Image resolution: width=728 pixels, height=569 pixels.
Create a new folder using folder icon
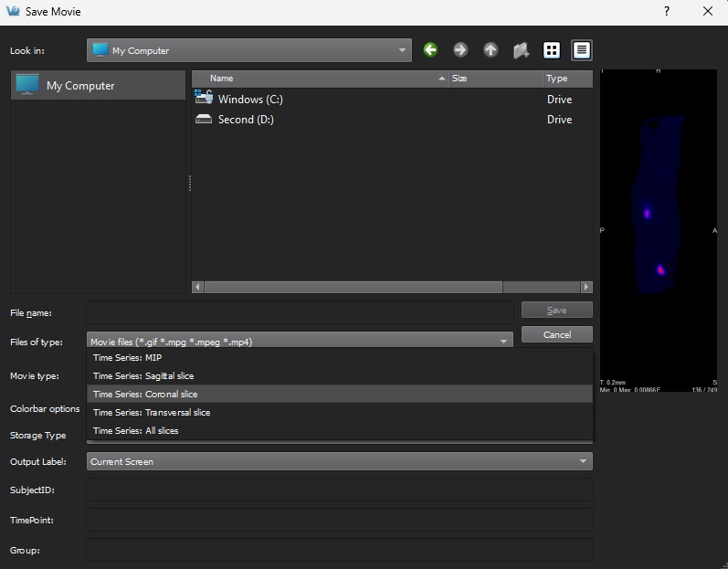tap(521, 50)
